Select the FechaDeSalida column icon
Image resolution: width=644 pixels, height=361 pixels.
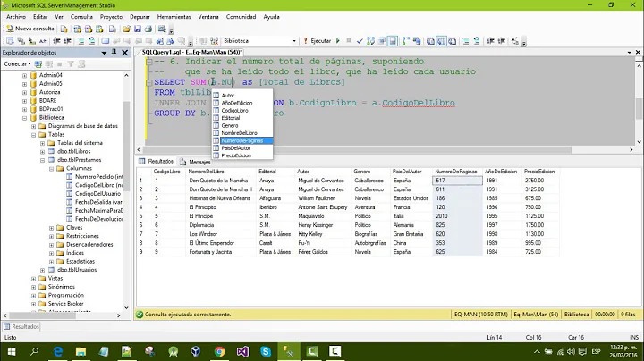tap(69, 202)
